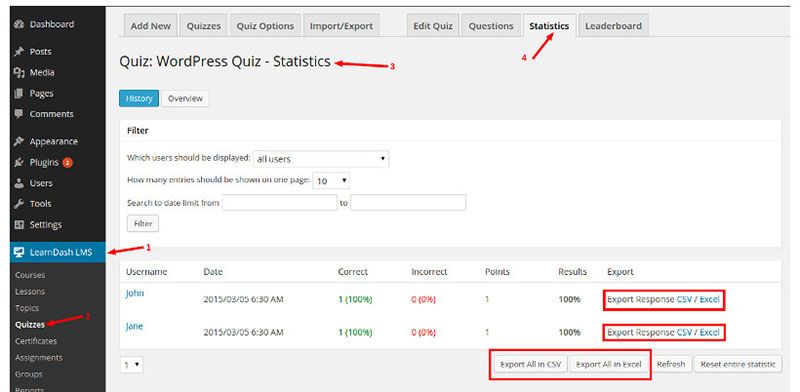The image size is (800, 392).
Task: Select the Statistics tab
Action: [x=549, y=26]
